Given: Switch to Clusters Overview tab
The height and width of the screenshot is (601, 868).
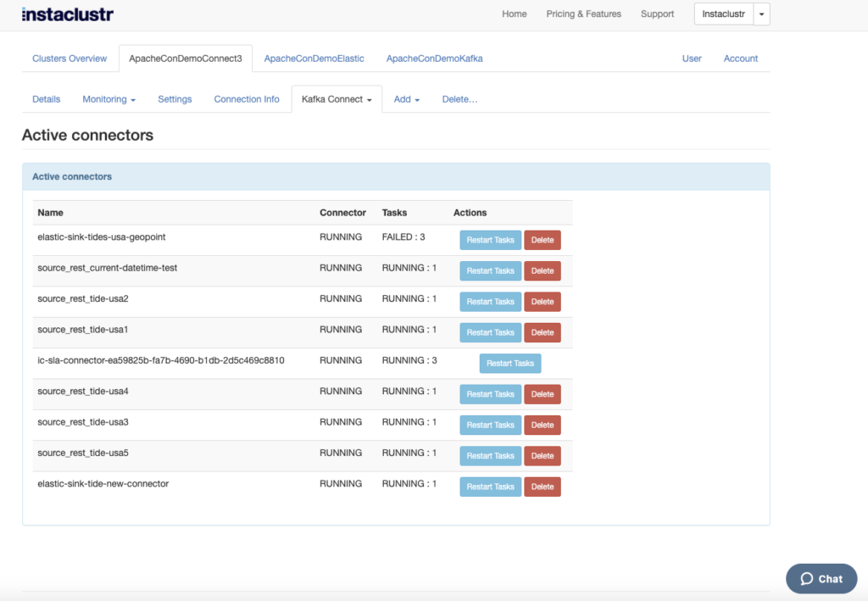Looking at the screenshot, I should pyautogui.click(x=70, y=58).
